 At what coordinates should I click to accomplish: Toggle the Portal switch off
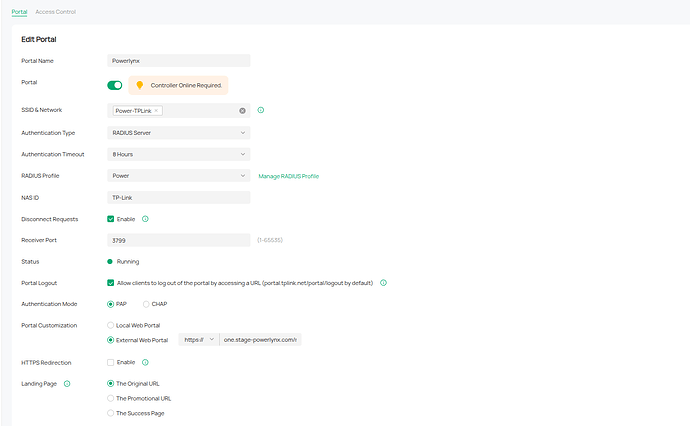point(115,85)
